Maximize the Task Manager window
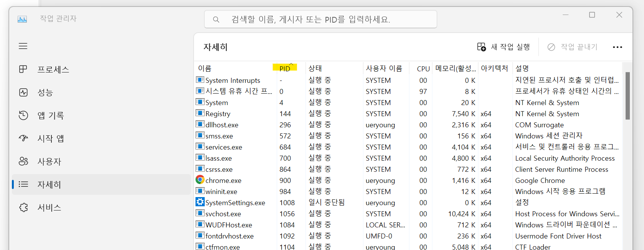This screenshot has height=250, width=644. click(x=592, y=15)
